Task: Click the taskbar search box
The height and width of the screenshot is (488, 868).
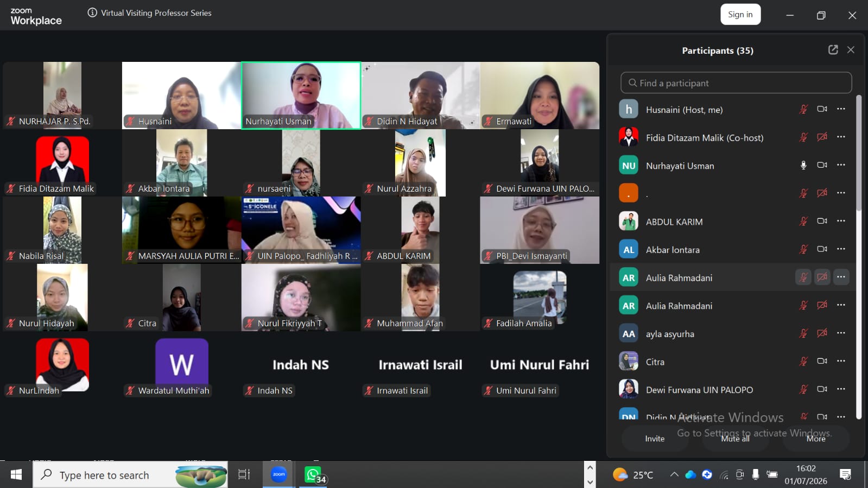Action: [130, 475]
